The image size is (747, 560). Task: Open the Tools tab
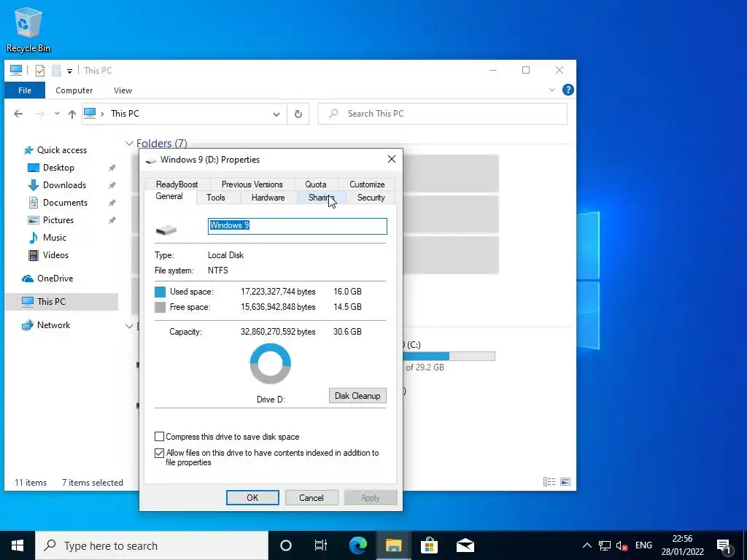coord(216,198)
